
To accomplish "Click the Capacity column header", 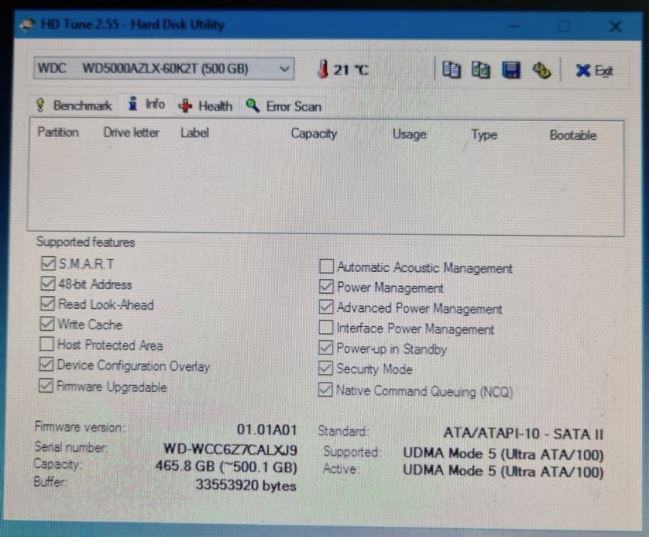I will click(x=314, y=134).
